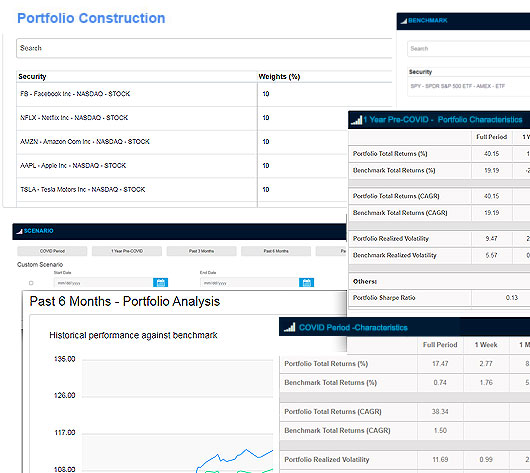
Task: Select the 1 Year Pre-COVID scenario button
Action: [127, 251]
